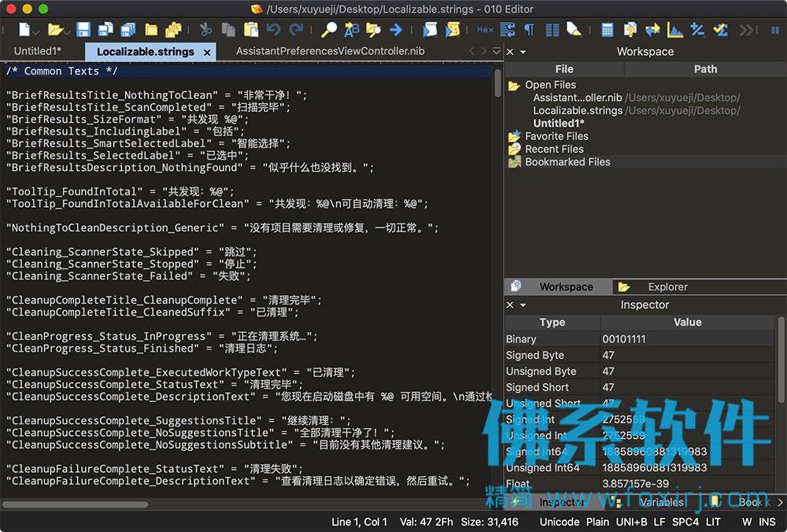Open the Histogram chart tool

click(x=674, y=30)
